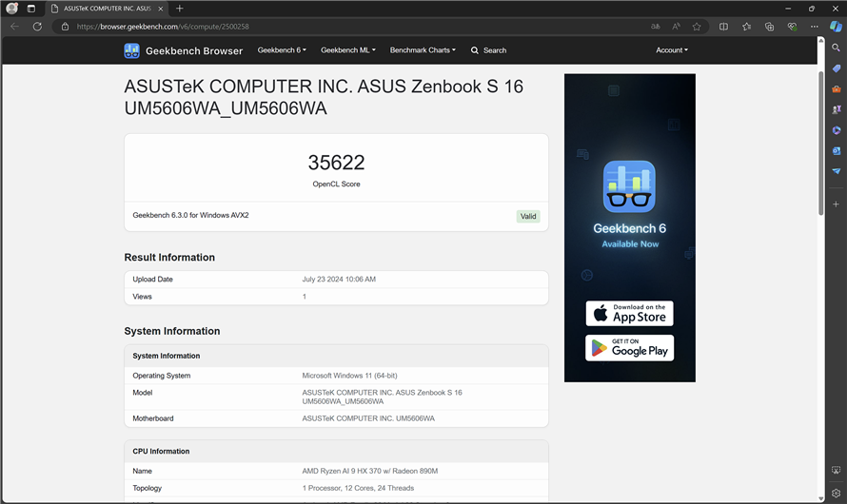This screenshot has width=847, height=504.
Task: Open the sidebar Microsoft 365 icon
Action: [837, 130]
